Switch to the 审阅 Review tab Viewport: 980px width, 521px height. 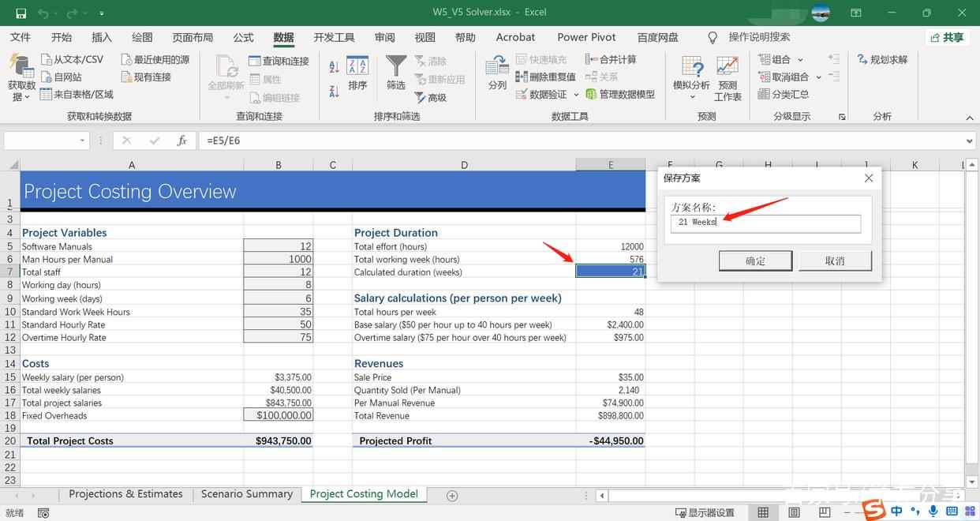pos(385,37)
